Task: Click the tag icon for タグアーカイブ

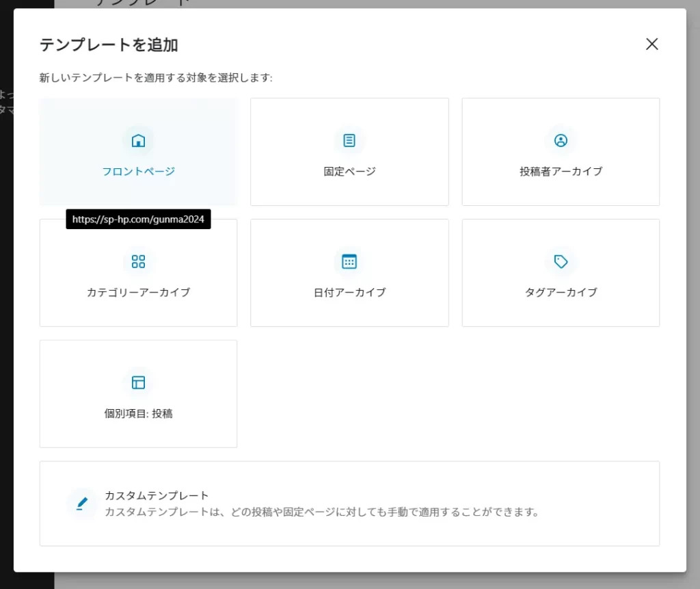Action: (561, 261)
